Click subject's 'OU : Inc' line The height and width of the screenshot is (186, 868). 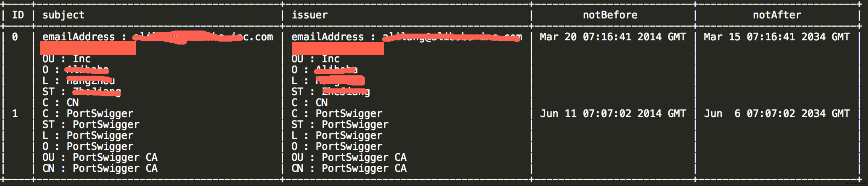(x=66, y=59)
